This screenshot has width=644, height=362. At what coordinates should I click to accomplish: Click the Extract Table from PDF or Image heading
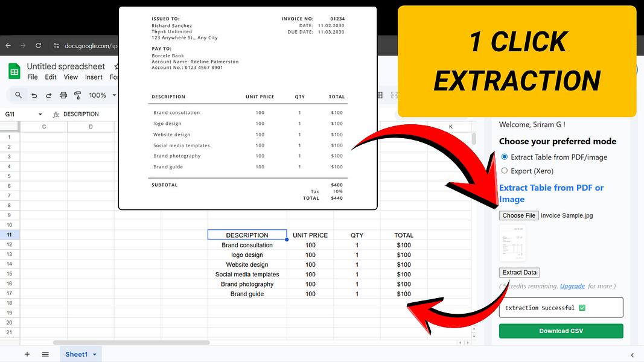[x=551, y=193]
